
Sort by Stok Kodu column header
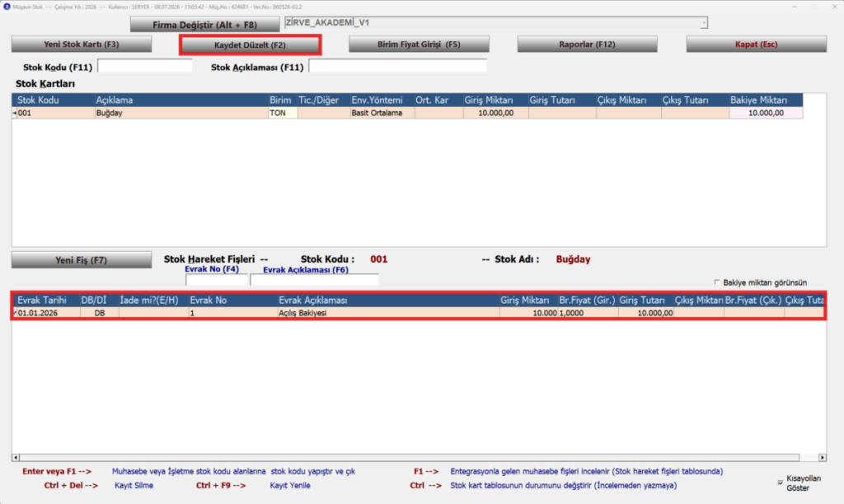pos(54,100)
